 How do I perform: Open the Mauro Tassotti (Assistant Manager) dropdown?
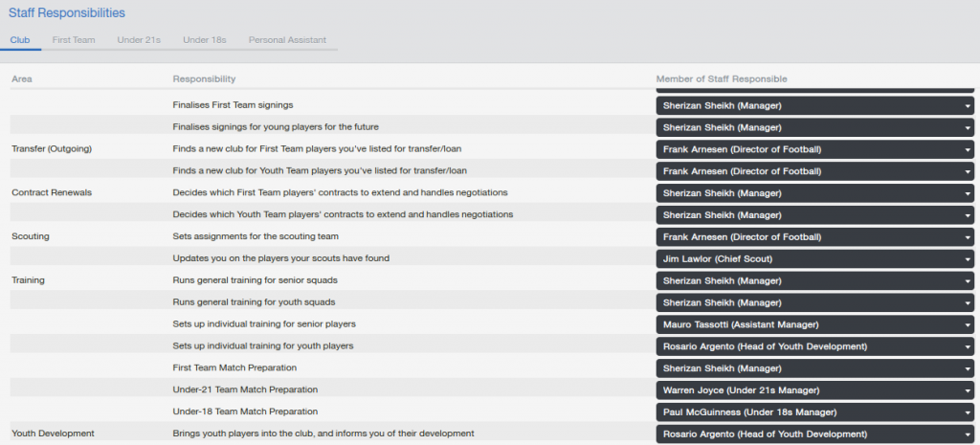point(814,324)
